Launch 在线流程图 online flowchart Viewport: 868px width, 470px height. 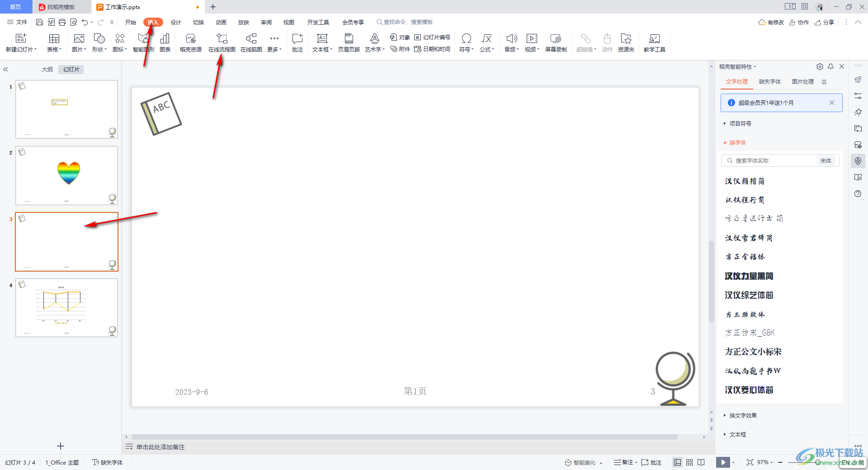coord(222,43)
